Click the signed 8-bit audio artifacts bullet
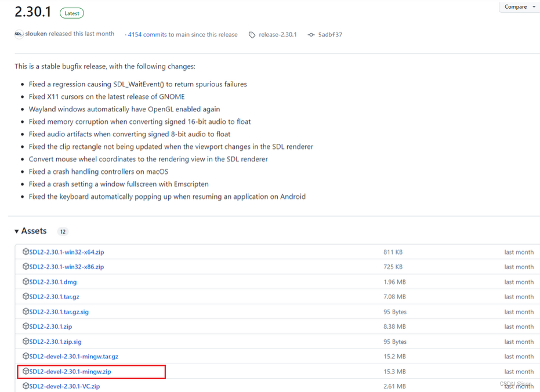The image size is (540, 392). click(x=129, y=134)
